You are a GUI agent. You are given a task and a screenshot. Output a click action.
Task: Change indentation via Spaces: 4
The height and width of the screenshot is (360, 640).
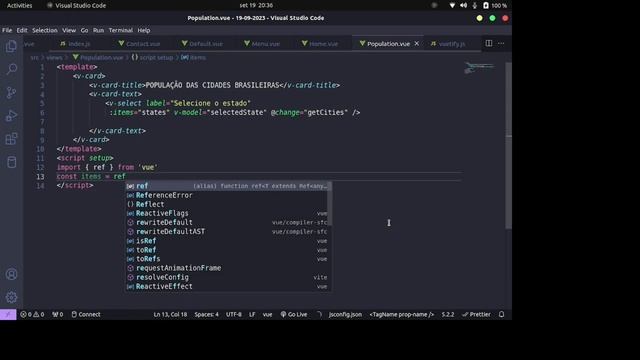tap(207, 314)
